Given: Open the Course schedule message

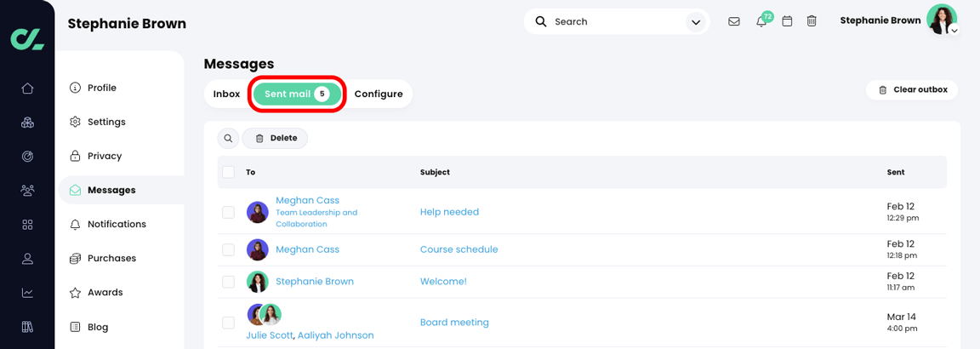Looking at the screenshot, I should [459, 249].
